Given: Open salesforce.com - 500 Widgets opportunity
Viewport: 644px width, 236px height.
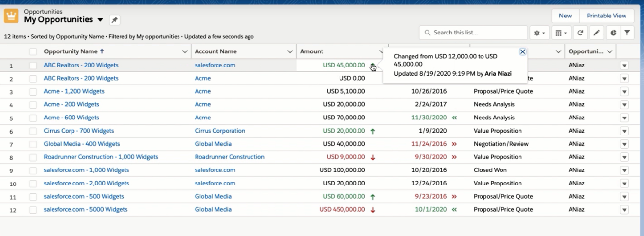Looking at the screenshot, I should (x=84, y=196).
